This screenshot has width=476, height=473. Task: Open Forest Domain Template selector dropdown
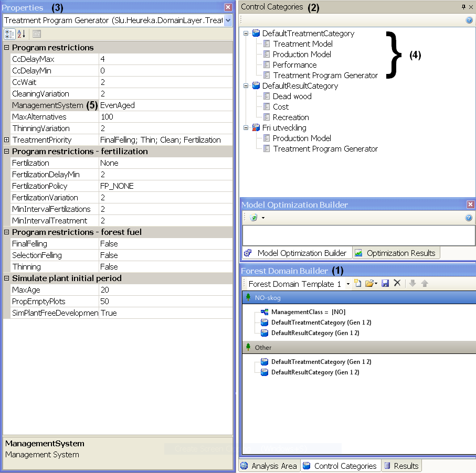coord(348,284)
